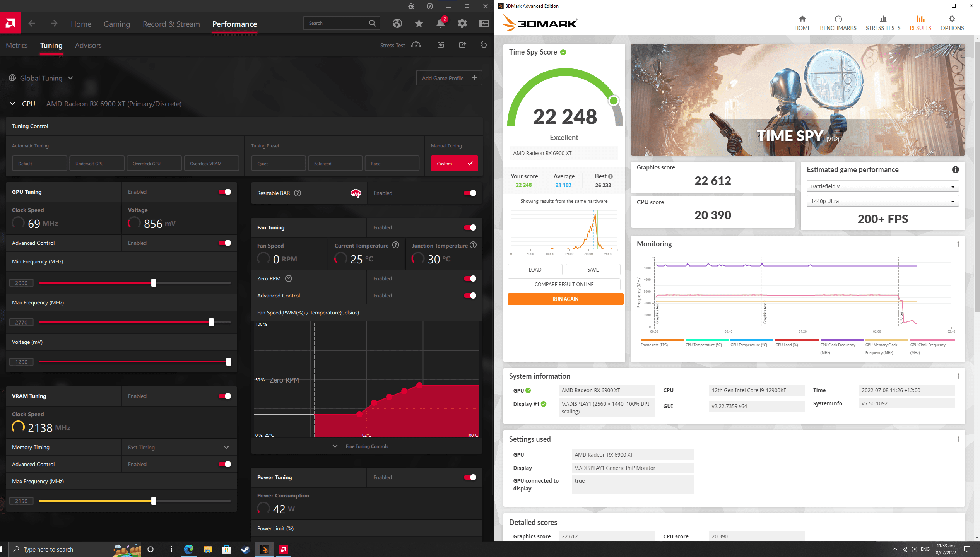
Task: Open the Battlefield V game dropdown
Action: 883,186
